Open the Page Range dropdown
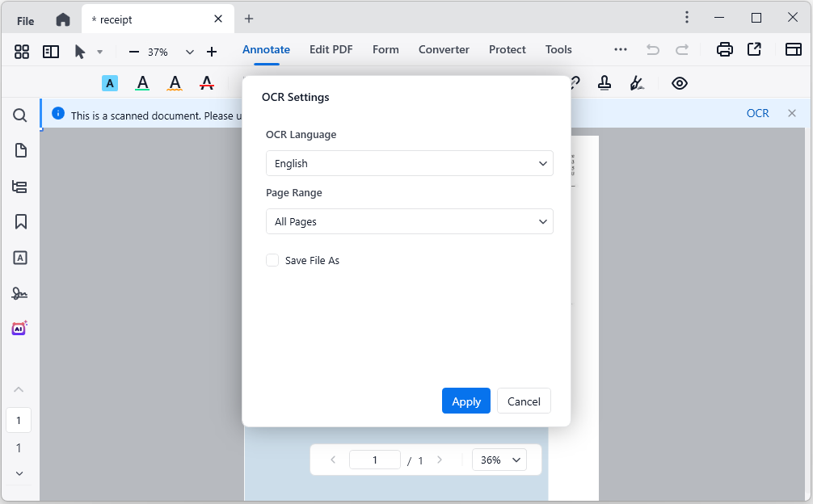 coord(409,221)
